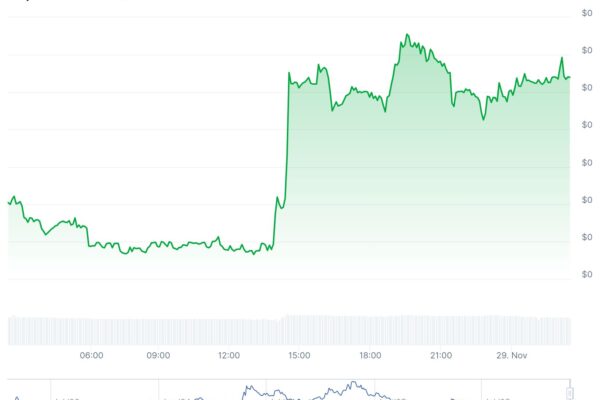Click the topmost $0 price axis label
Screen dimensions: 600x400
587,13
